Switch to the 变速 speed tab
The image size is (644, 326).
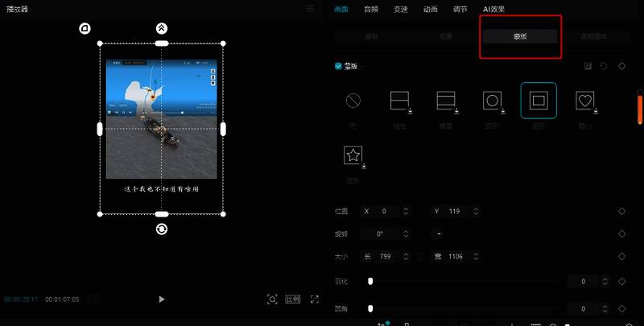pos(400,9)
